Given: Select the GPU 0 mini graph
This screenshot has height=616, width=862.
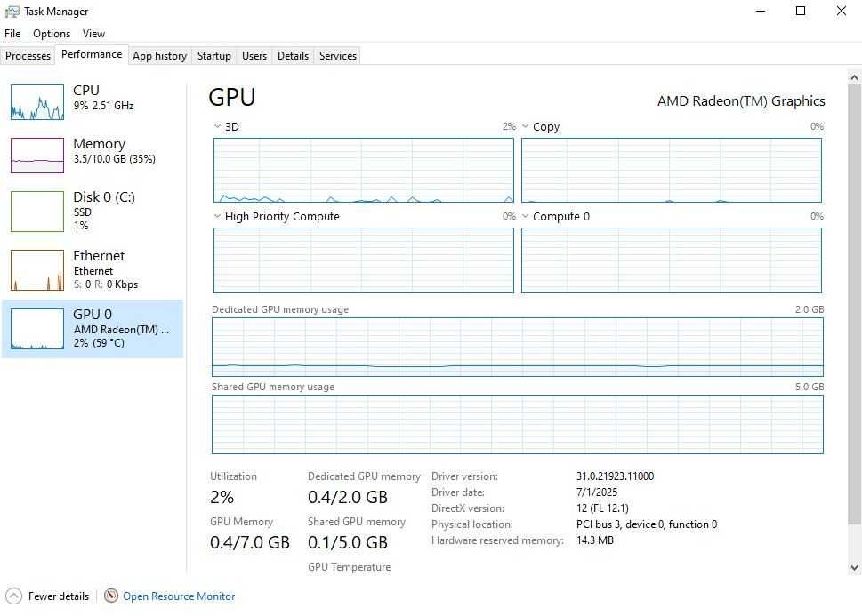Looking at the screenshot, I should click(x=37, y=329).
